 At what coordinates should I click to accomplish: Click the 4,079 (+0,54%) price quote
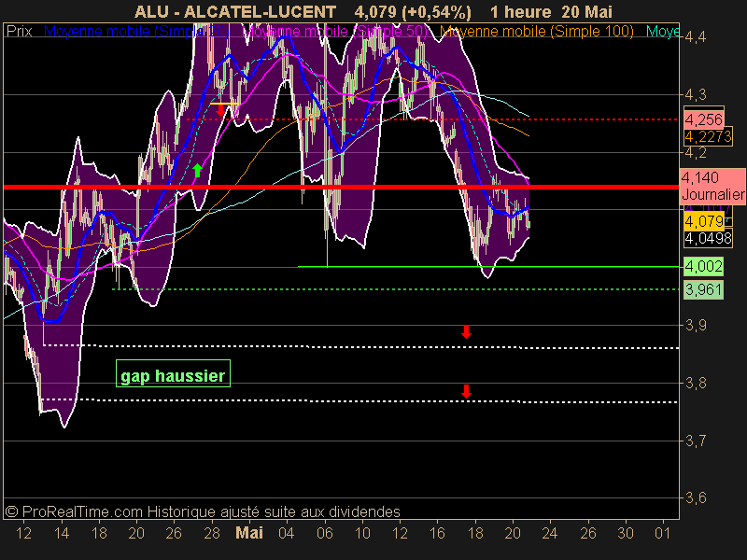tap(413, 11)
